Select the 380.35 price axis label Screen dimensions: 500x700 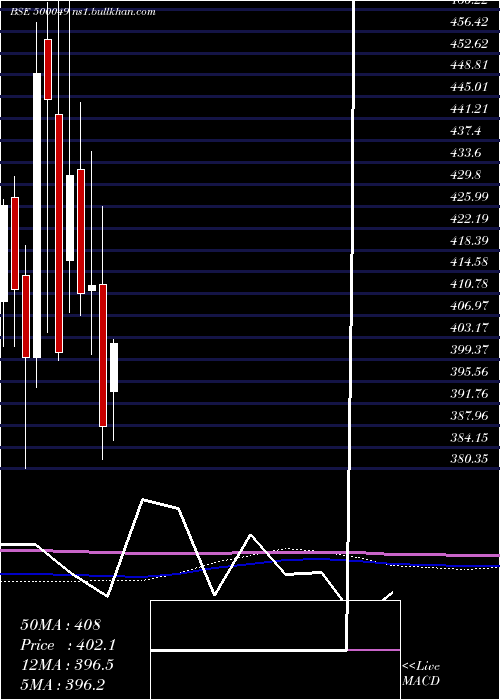pos(469,458)
